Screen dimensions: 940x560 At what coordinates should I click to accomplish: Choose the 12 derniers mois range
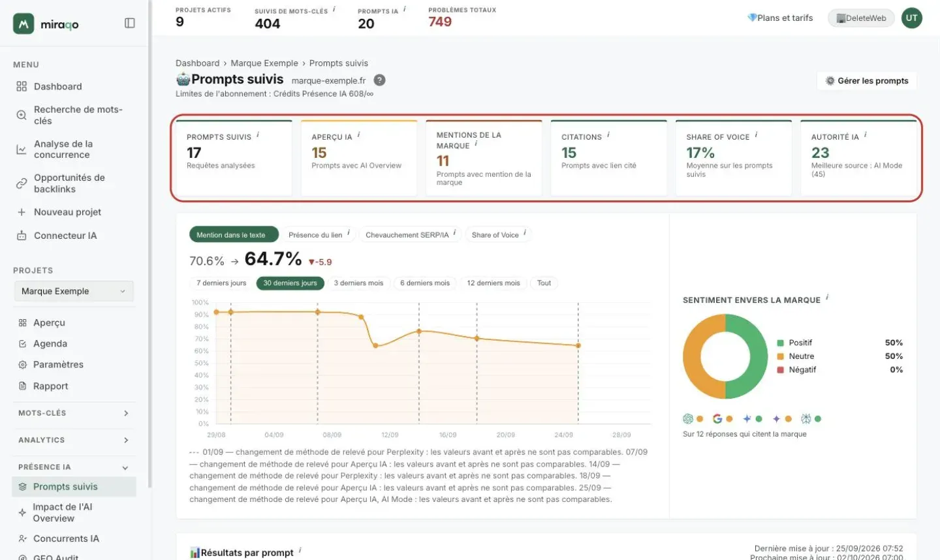[x=493, y=283]
